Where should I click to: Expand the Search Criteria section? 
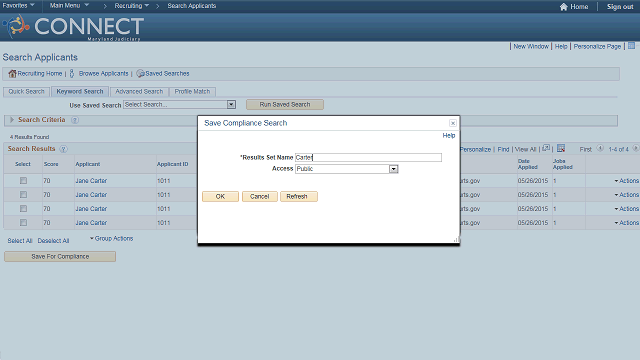tap(12, 120)
